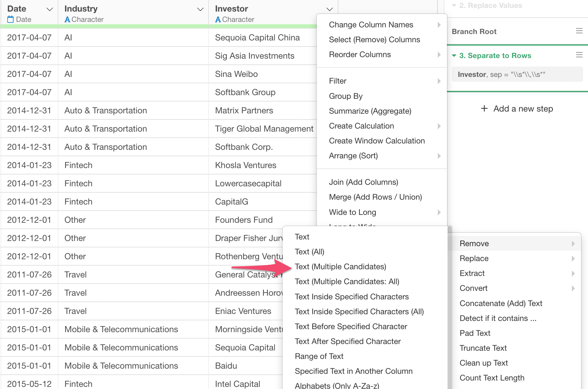
Task: Click the Add a new step button
Action: [523, 108]
